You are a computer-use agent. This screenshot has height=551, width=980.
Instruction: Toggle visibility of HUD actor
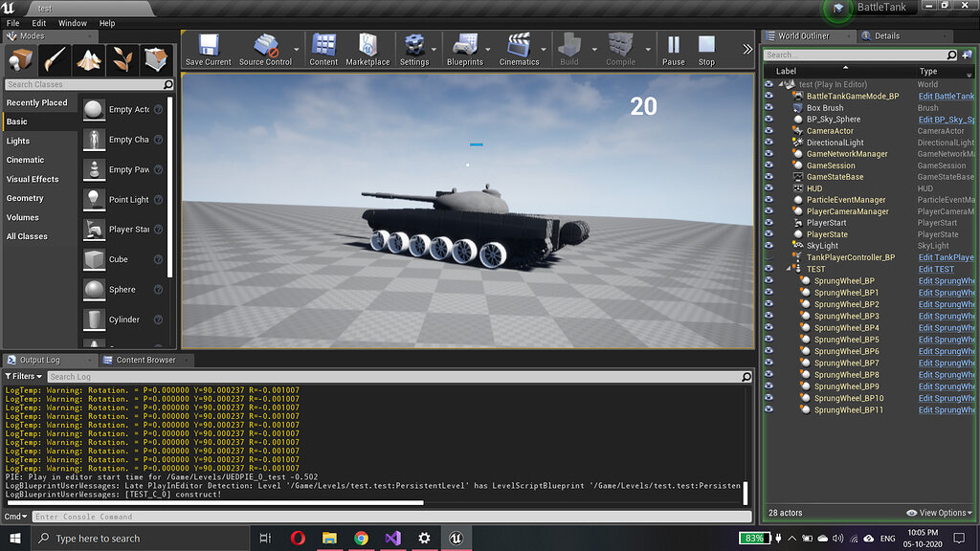click(768, 188)
